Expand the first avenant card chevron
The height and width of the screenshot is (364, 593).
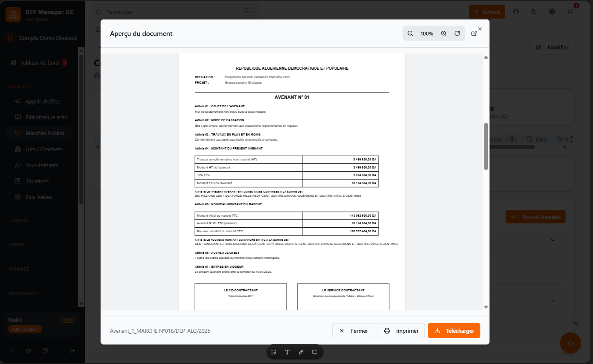tap(553, 240)
